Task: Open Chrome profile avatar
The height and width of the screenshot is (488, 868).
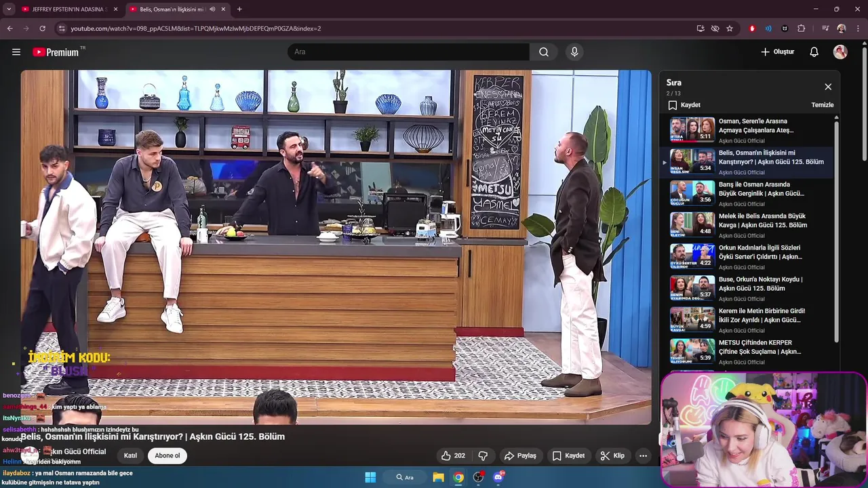Action: coord(842,28)
